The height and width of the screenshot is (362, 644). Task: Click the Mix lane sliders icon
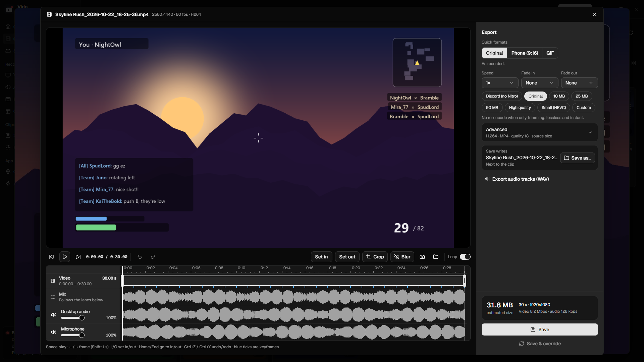53,297
